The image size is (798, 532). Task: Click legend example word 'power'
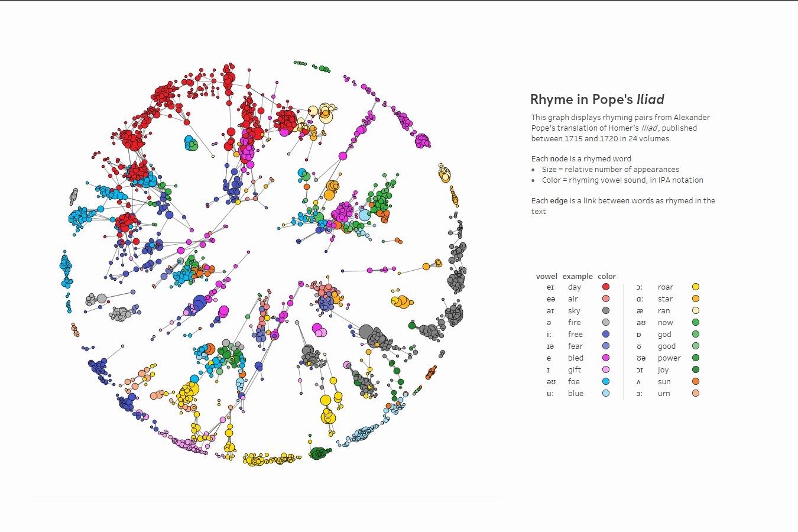click(x=669, y=358)
